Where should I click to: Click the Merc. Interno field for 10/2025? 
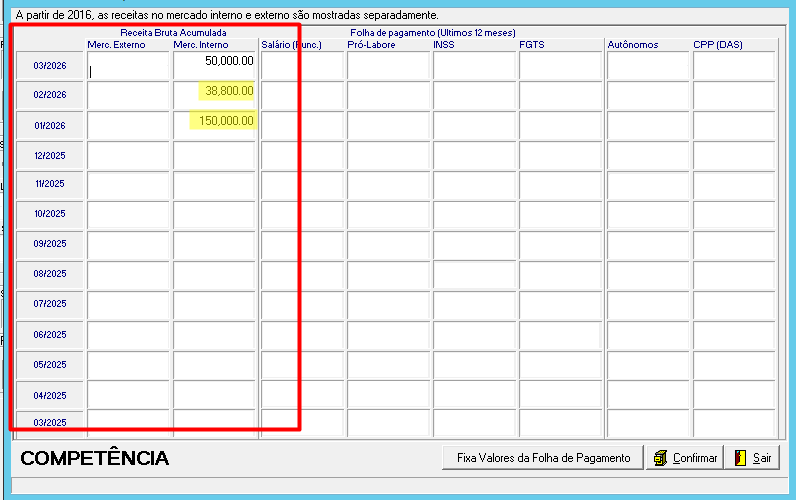(214, 215)
